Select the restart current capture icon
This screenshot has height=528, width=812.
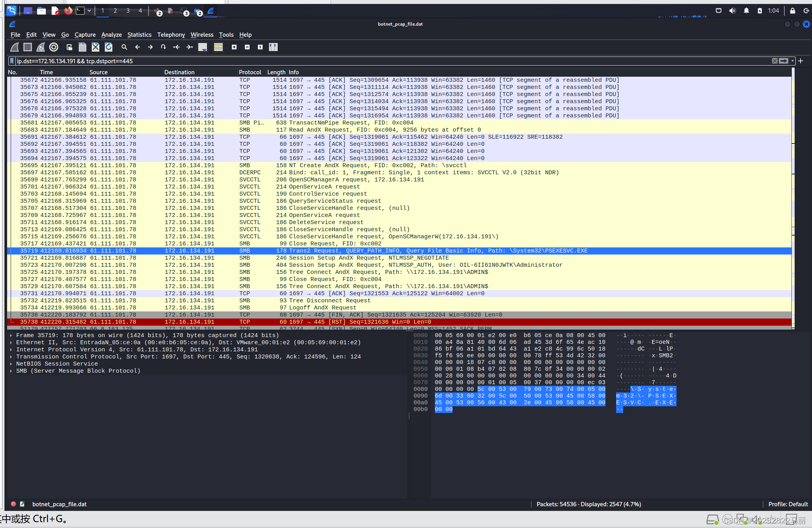coord(39,47)
